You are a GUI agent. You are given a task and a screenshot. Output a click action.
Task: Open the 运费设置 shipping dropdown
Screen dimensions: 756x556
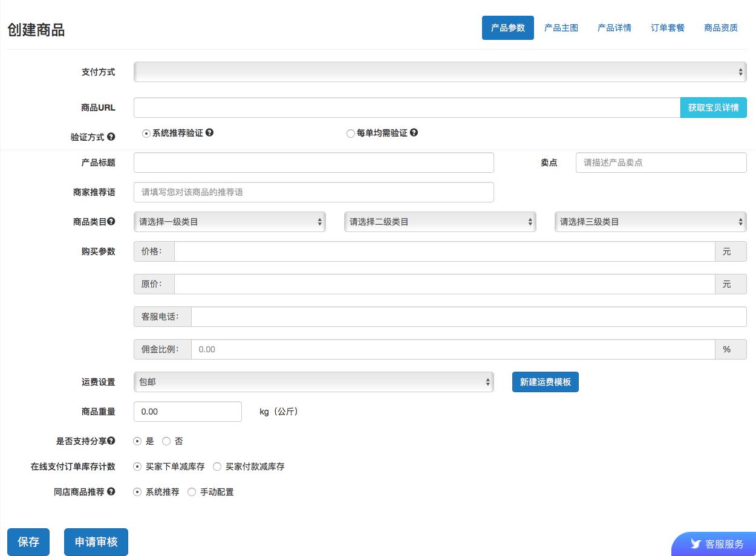313,381
